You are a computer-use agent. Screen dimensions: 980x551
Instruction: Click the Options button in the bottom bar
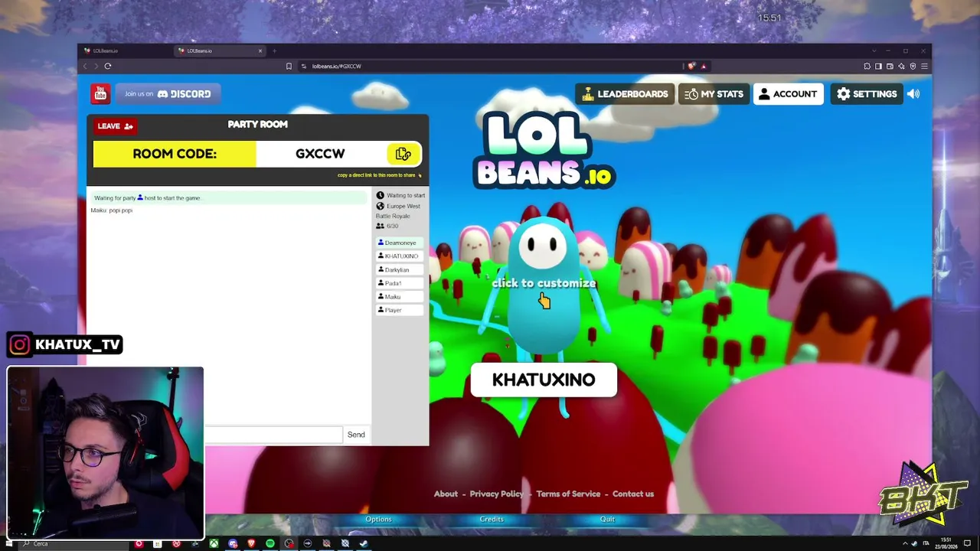point(378,519)
